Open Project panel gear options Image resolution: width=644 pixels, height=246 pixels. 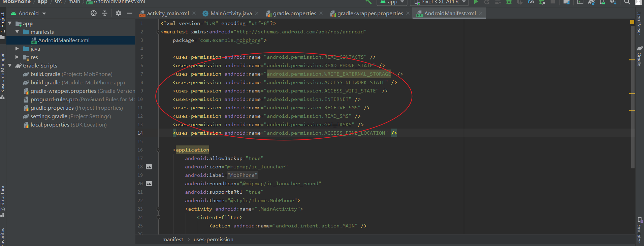(x=119, y=13)
